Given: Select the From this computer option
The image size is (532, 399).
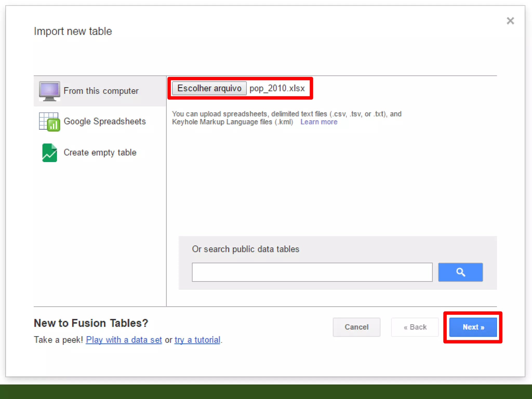Looking at the screenshot, I should tap(101, 91).
